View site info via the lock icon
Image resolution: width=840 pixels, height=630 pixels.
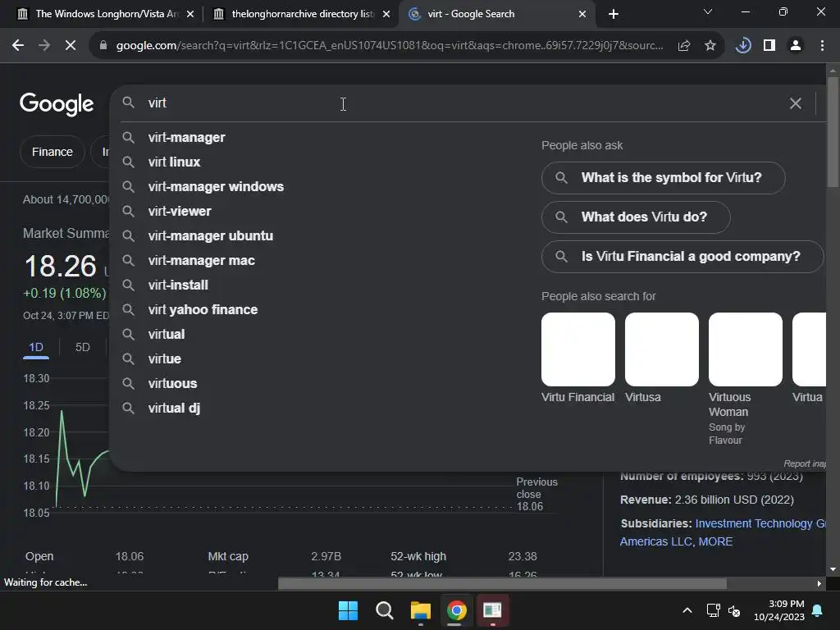click(103, 46)
